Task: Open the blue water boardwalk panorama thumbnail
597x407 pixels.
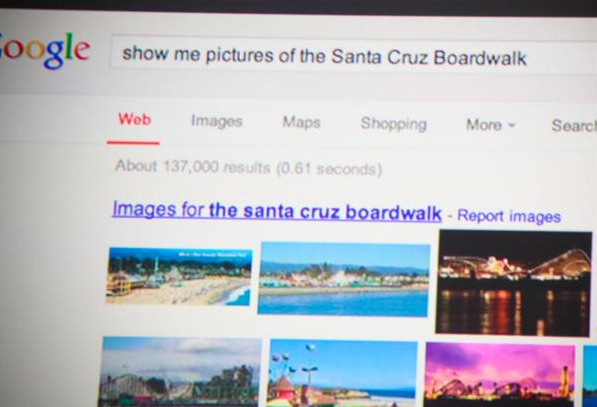Action: pos(344,280)
